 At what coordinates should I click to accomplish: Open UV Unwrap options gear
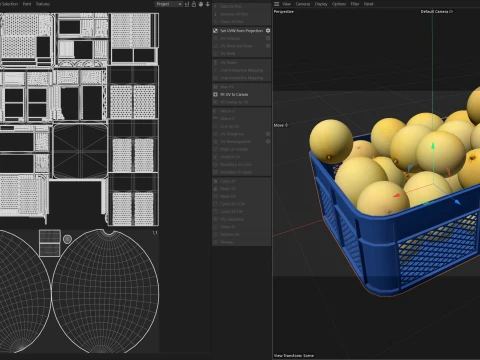pos(268,38)
